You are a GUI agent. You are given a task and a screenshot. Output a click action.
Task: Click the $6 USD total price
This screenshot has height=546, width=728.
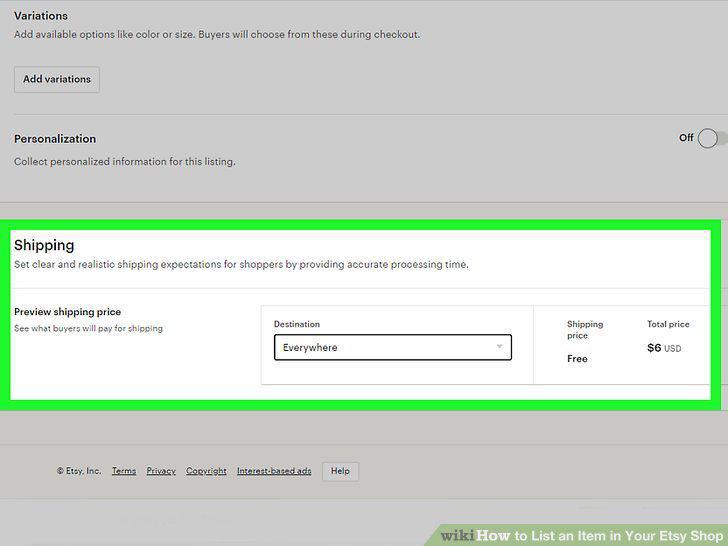(x=664, y=348)
